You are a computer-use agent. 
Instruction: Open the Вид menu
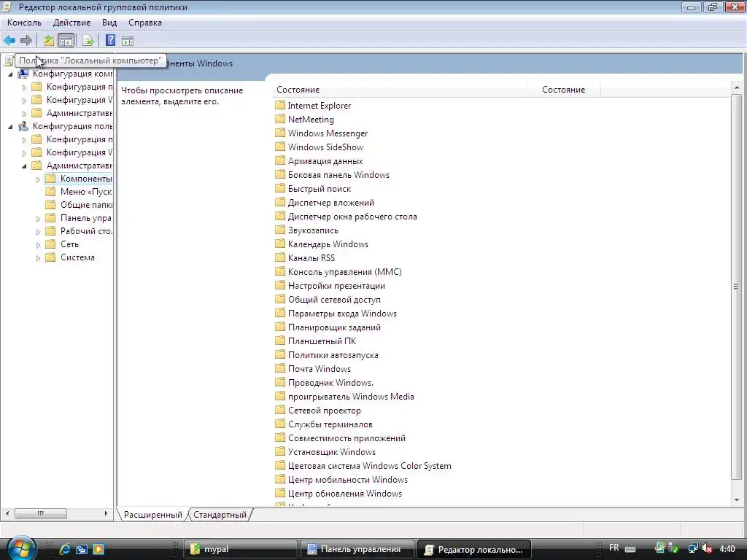coord(109,23)
